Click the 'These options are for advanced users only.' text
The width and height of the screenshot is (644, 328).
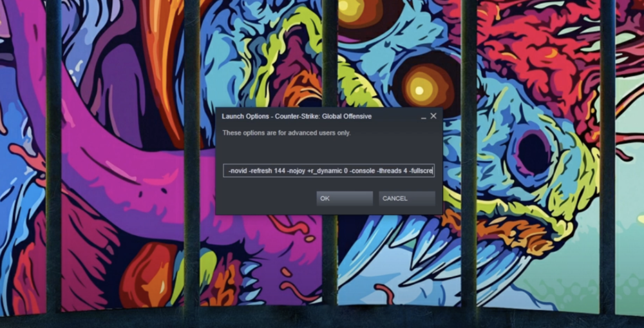pyautogui.click(x=287, y=133)
